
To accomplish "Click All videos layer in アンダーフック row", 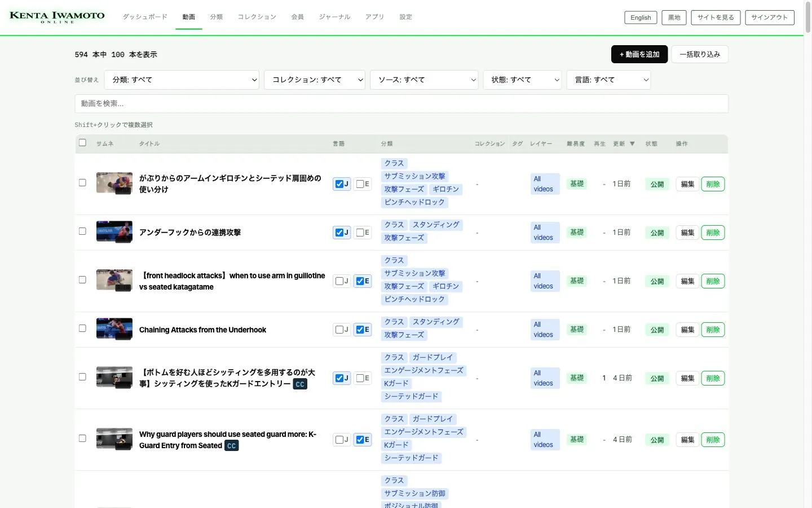I will point(545,233).
